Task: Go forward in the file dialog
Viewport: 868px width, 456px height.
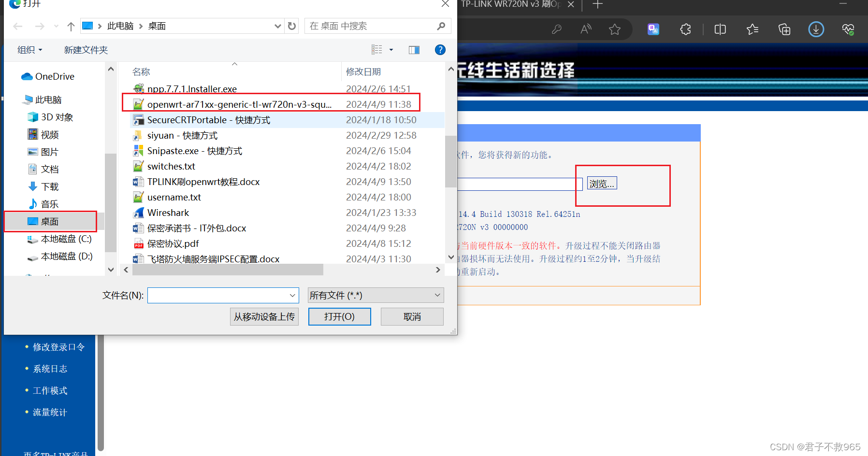Action: [x=40, y=26]
